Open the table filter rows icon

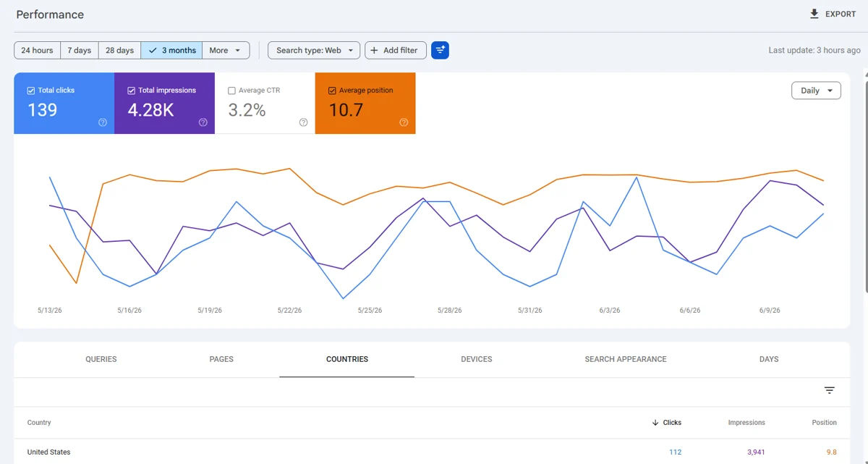pyautogui.click(x=830, y=390)
